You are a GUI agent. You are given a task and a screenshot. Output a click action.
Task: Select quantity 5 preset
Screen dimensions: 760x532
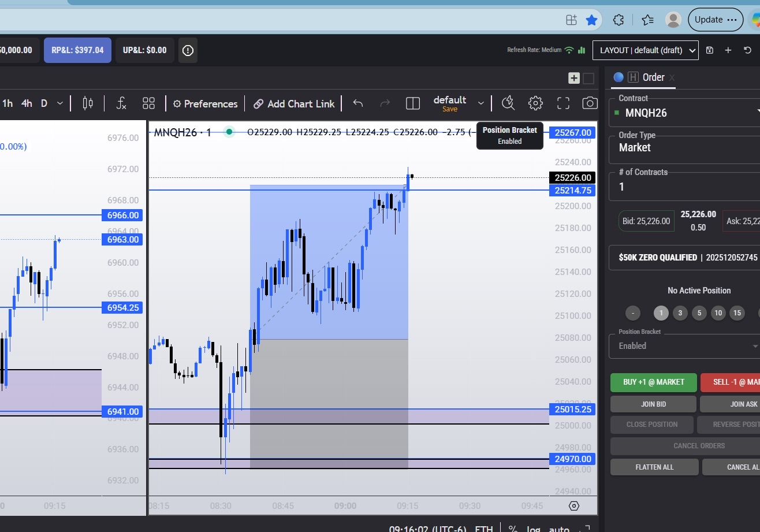coord(699,313)
